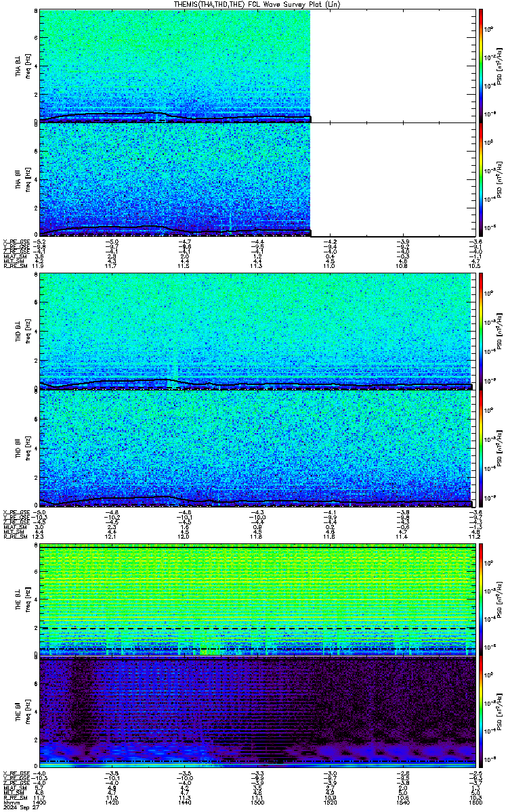Click the PSD color bar beside THD B-parallel

pos(481,448)
